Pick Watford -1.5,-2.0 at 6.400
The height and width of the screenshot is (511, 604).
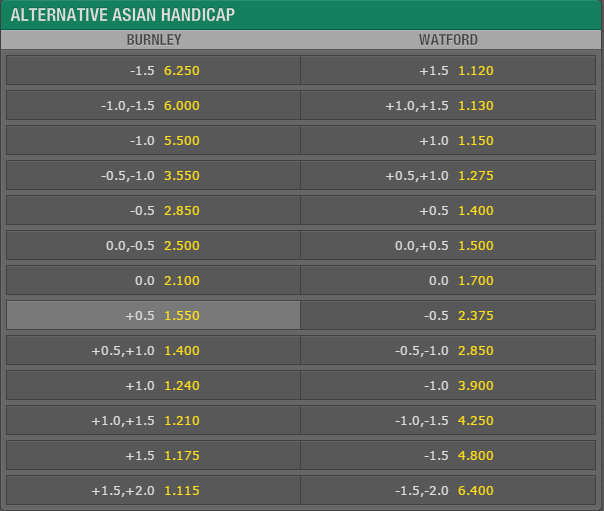click(x=448, y=491)
